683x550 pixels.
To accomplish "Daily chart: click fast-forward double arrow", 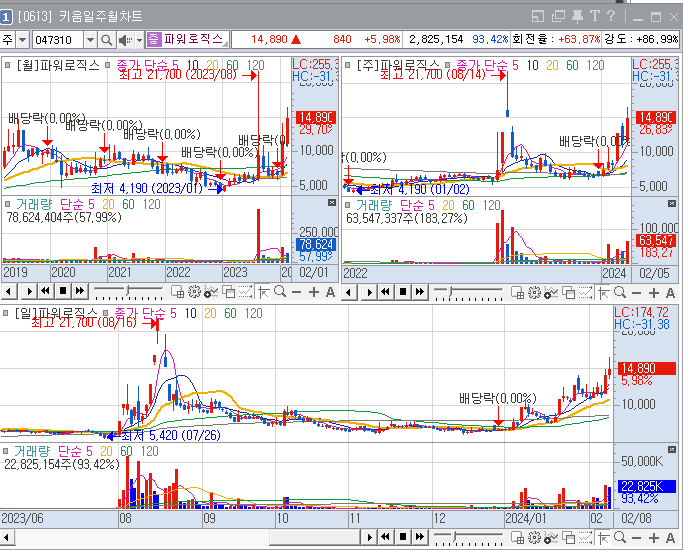I will [x=420, y=537].
